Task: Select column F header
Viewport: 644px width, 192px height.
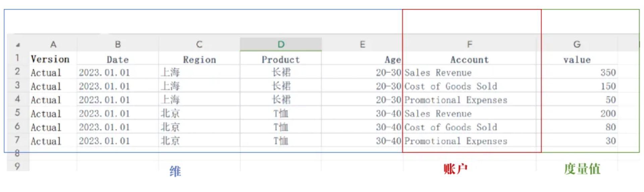Action: [x=469, y=44]
